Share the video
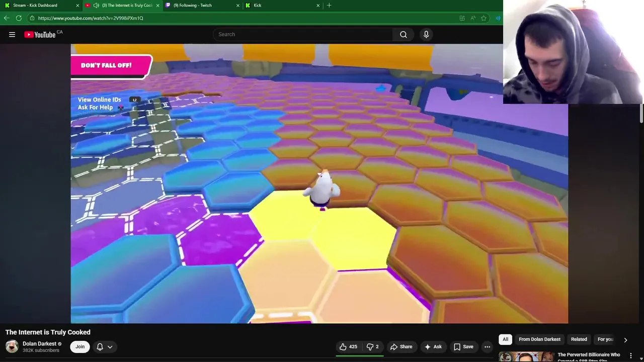Image resolution: width=644 pixels, height=362 pixels. click(x=401, y=346)
